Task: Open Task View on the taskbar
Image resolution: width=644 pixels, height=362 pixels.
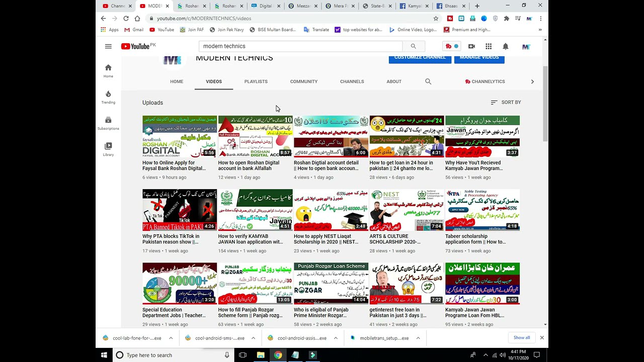Action: [x=243, y=355]
